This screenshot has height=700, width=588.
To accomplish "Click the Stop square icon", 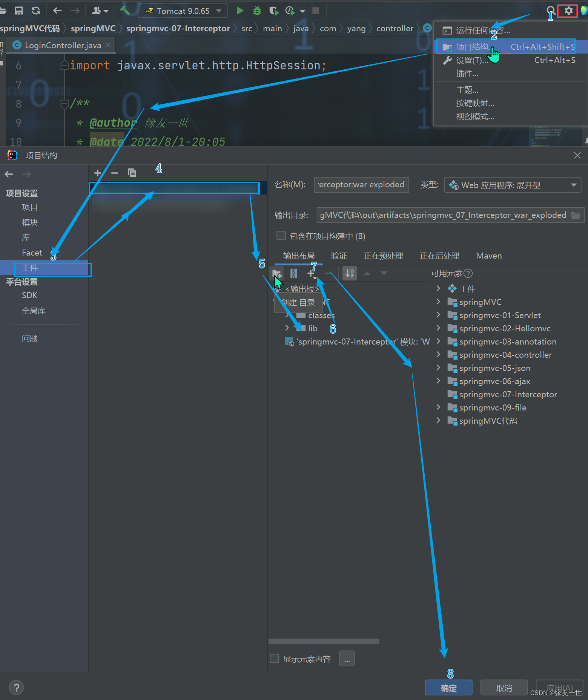I will (316, 11).
